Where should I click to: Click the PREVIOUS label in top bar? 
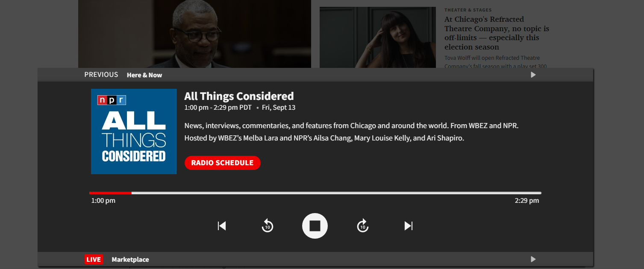point(101,75)
